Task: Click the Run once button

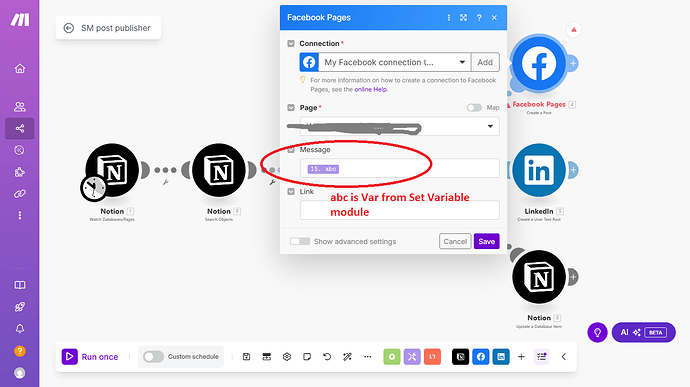Action: (90, 357)
